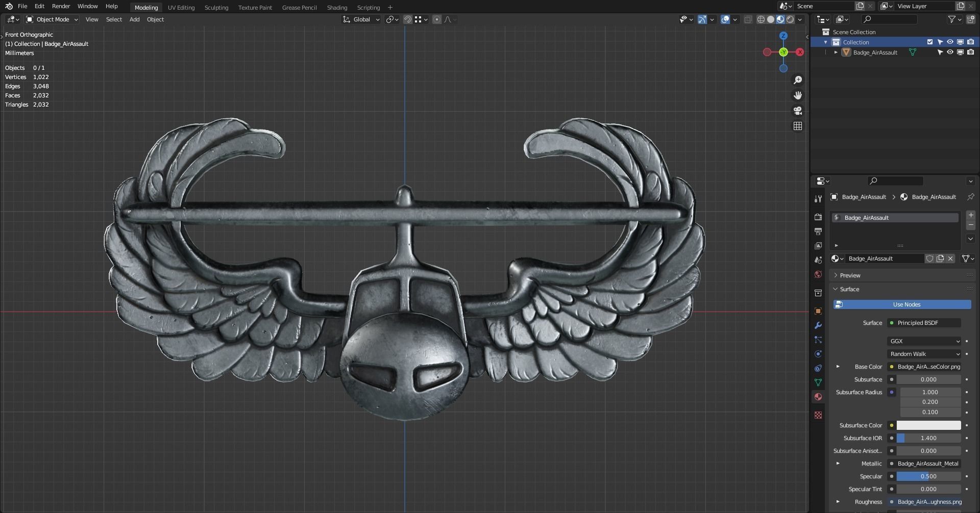Open the Material properties tab
The height and width of the screenshot is (513, 980).
click(x=818, y=397)
